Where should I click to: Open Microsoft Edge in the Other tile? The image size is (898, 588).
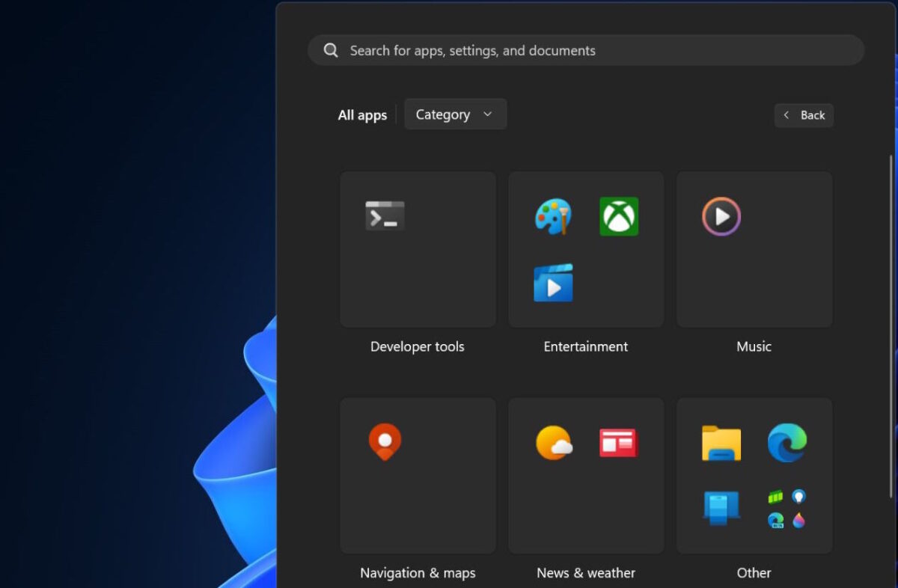[x=787, y=442]
